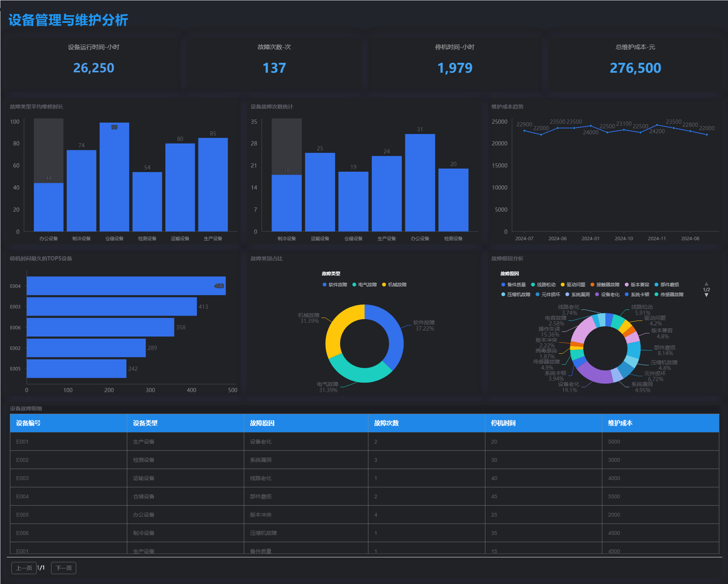Toggle 软件故障 legend in the fault type pie
728x584 pixels.
click(x=335, y=285)
